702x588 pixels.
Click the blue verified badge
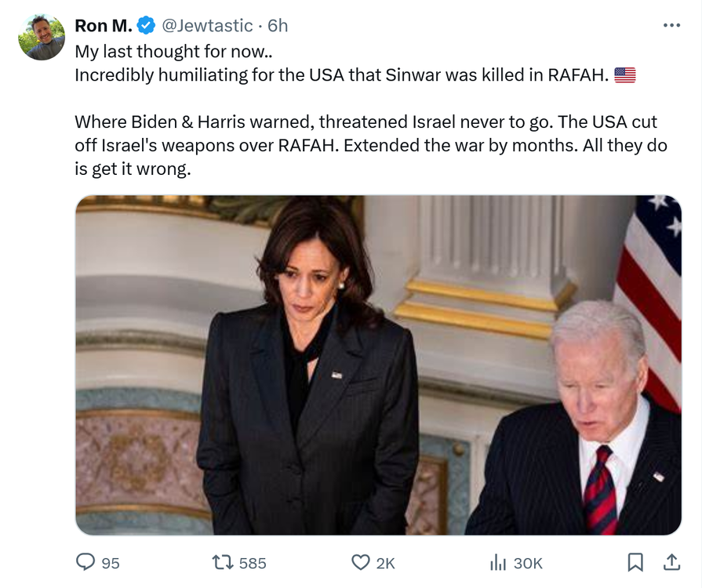tap(146, 26)
